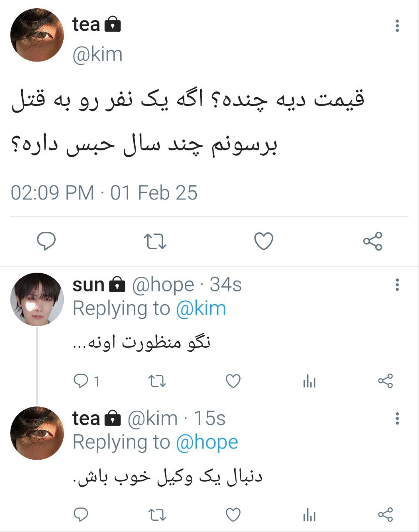The height and width of the screenshot is (532, 419).
Task: Like sun's reply with heart icon
Action: point(233,381)
